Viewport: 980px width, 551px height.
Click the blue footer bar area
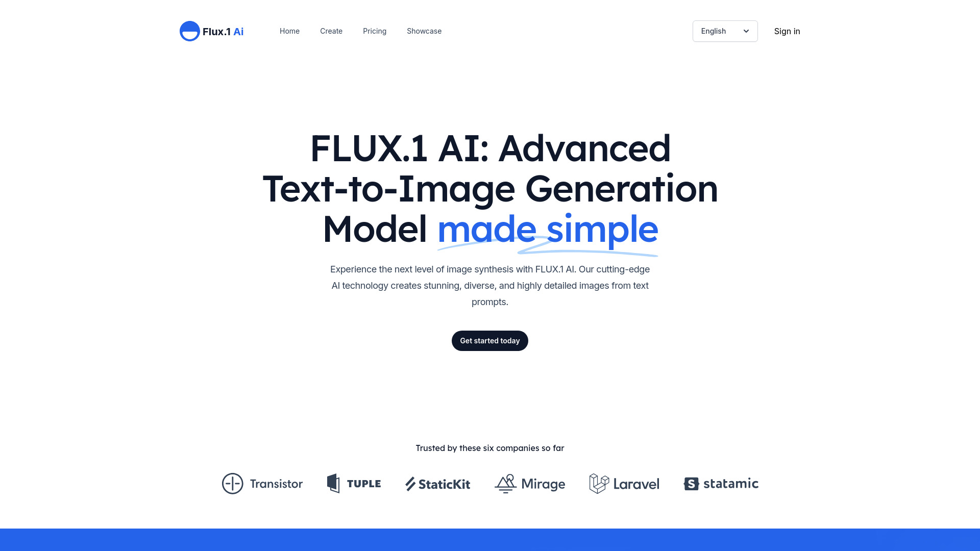click(x=490, y=538)
